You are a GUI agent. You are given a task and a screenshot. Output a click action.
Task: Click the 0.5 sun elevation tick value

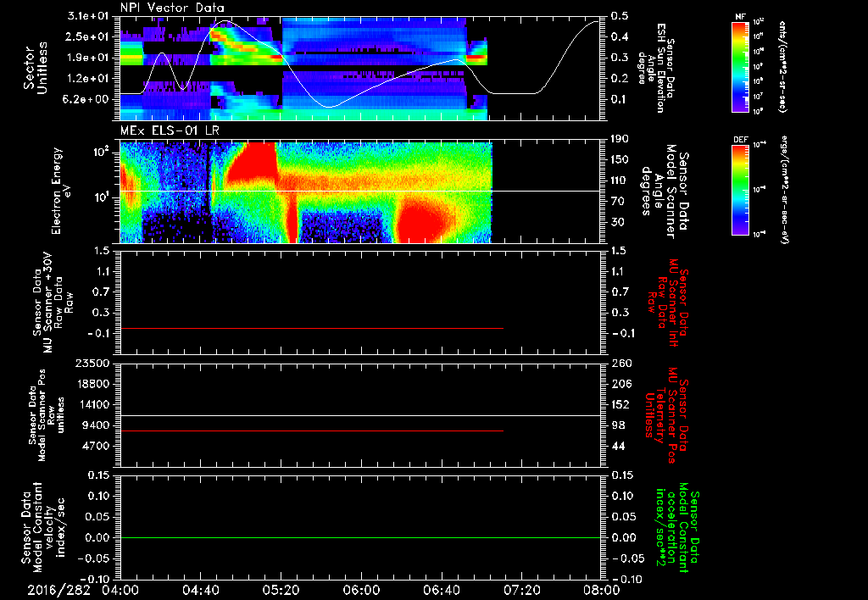pos(620,16)
